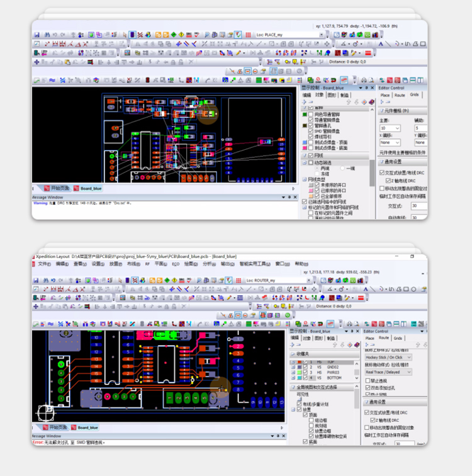The image size is (472, 476).
Task: Enable the 组边框 checkbox in the lower window
Action: 312,420
